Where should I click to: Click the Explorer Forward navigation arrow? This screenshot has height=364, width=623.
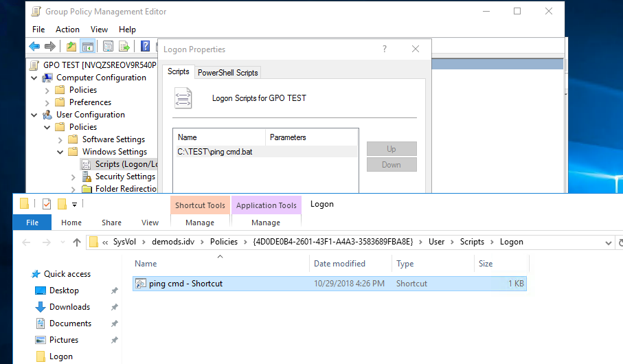(x=47, y=242)
